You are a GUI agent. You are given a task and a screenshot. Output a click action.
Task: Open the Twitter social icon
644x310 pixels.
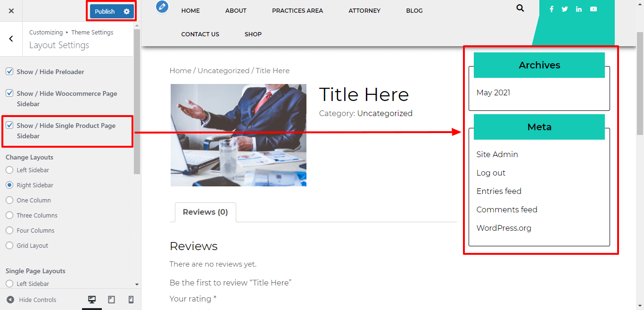tap(565, 9)
